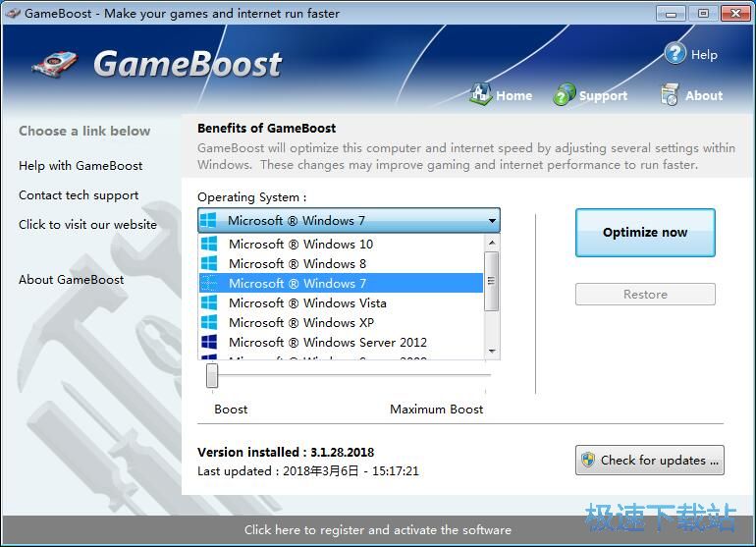Close the GameBoost window
This screenshot has width=756, height=547.
(735, 13)
